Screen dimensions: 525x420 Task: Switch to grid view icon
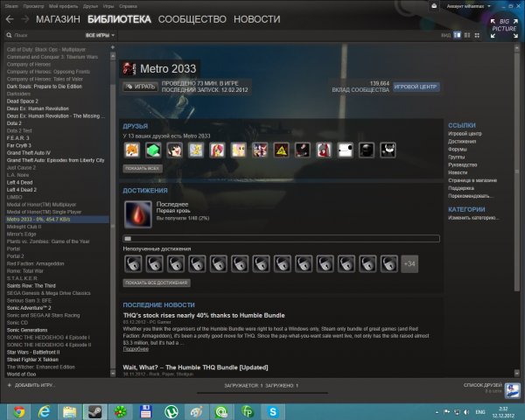tap(477, 35)
